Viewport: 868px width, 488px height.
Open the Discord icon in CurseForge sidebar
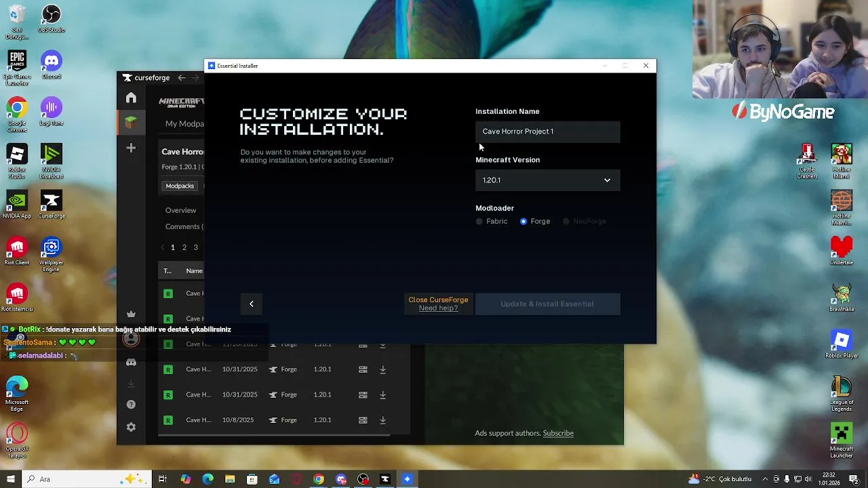coord(131,363)
